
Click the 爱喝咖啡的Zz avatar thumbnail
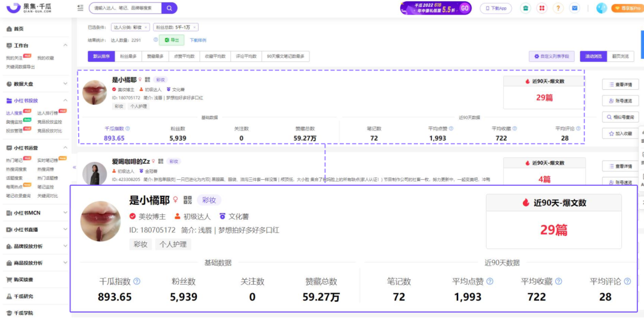click(x=94, y=173)
